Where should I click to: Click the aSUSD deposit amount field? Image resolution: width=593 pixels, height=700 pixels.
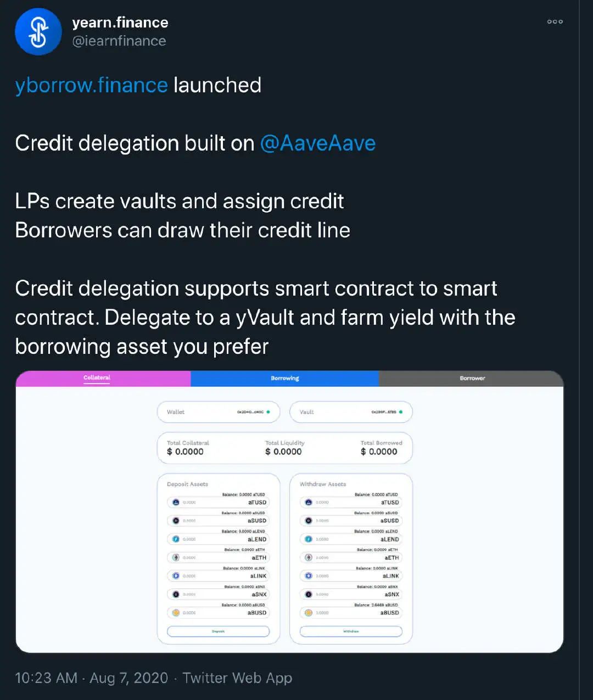218,520
